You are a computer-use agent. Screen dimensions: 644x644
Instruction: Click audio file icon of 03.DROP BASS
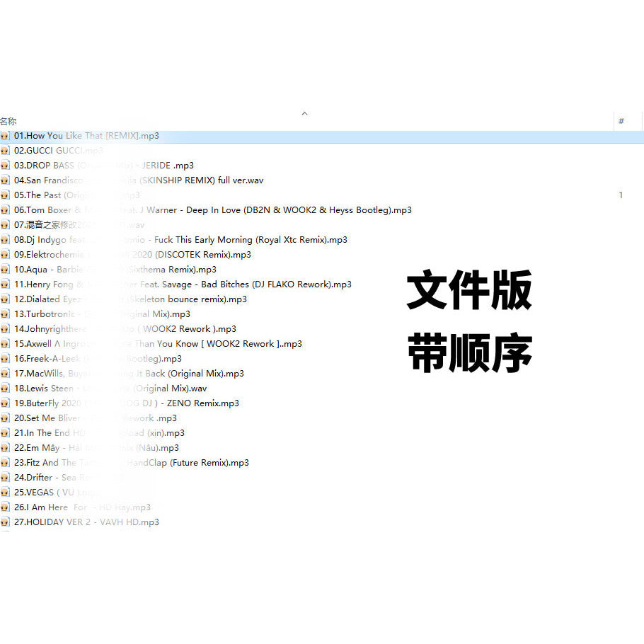tap(5, 165)
